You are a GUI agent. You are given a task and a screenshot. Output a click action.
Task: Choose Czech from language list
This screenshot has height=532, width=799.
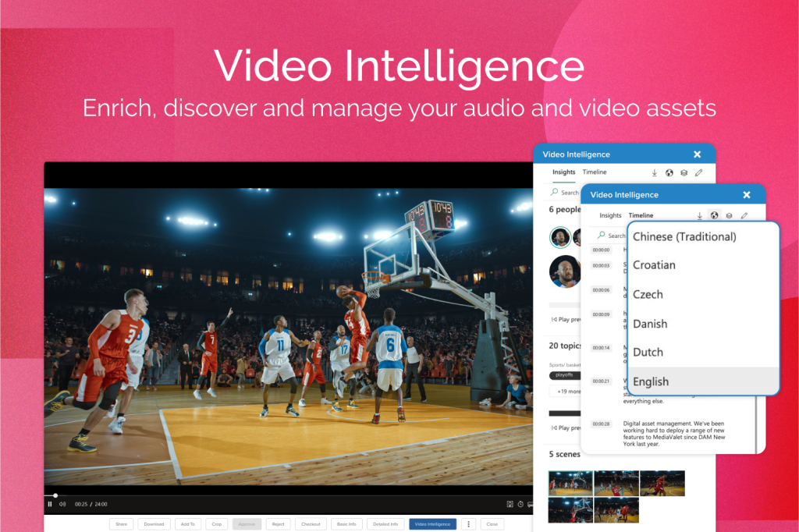pyautogui.click(x=703, y=295)
